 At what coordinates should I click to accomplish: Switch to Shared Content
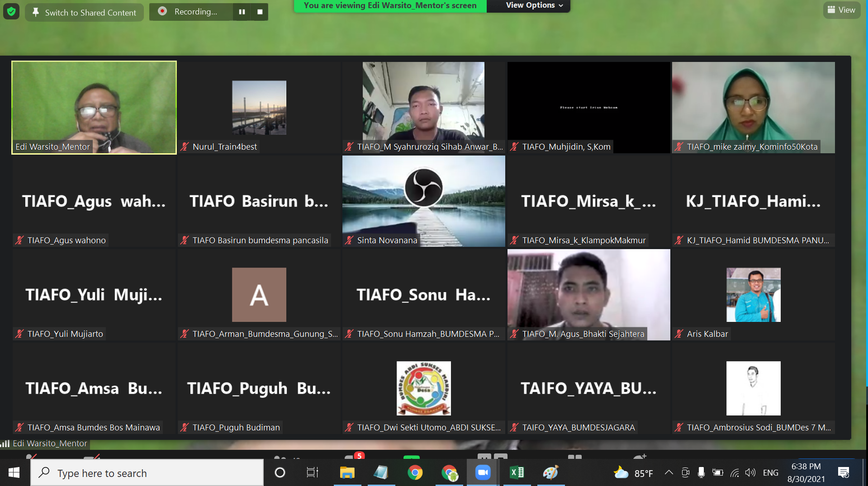[x=84, y=13]
